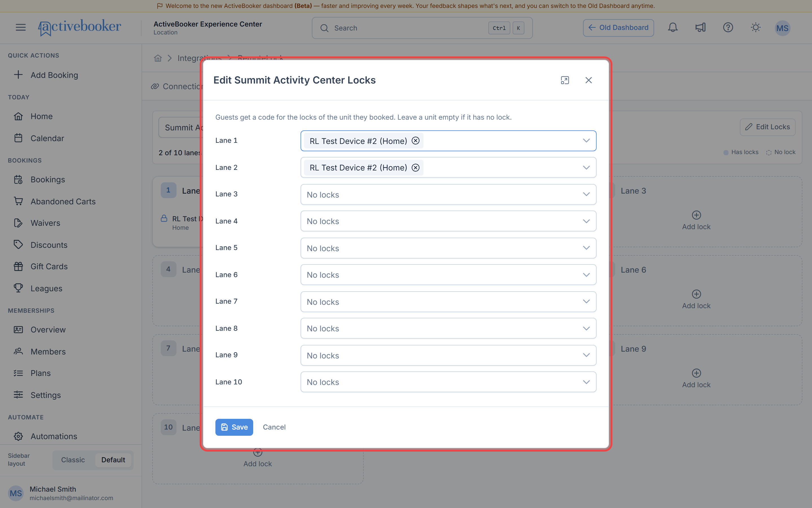Open the Lane 8 No locks dropdown

click(x=448, y=328)
